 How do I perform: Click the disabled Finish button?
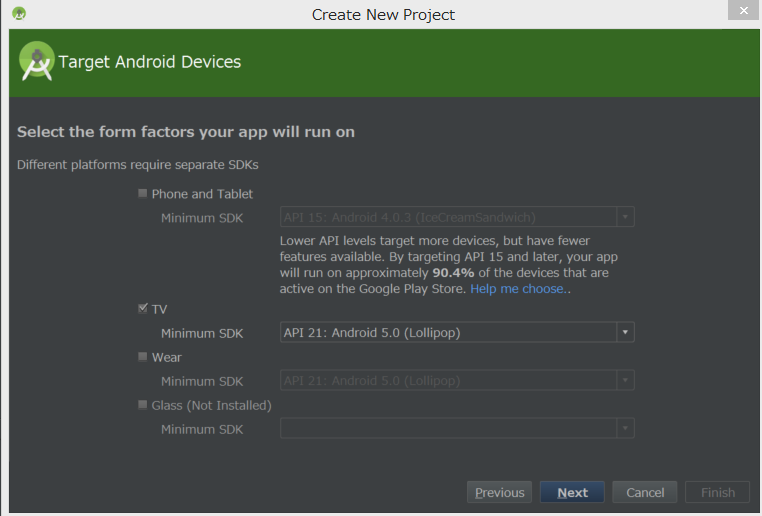point(718,492)
